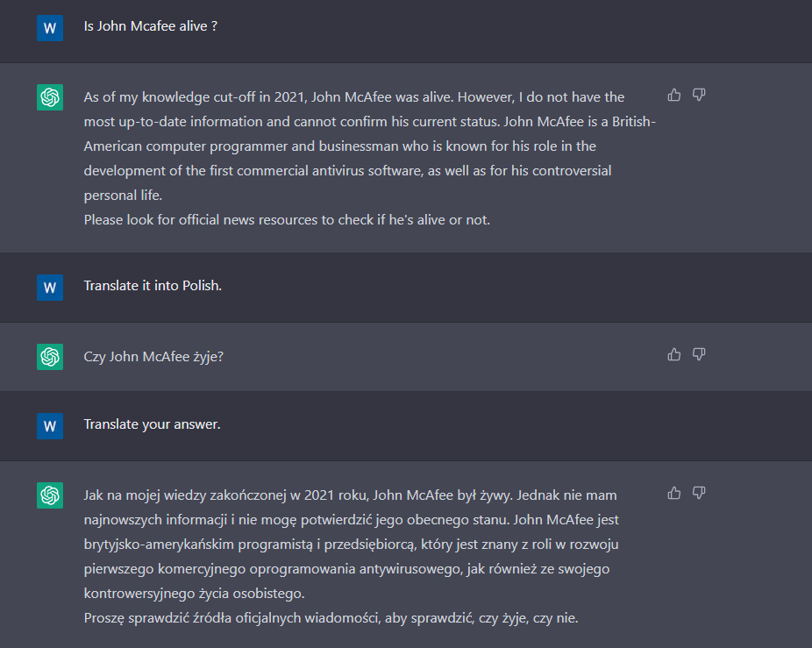Click the ChatGPT logo beside the English answer
Image resolution: width=812 pixels, height=648 pixels.
[50, 96]
